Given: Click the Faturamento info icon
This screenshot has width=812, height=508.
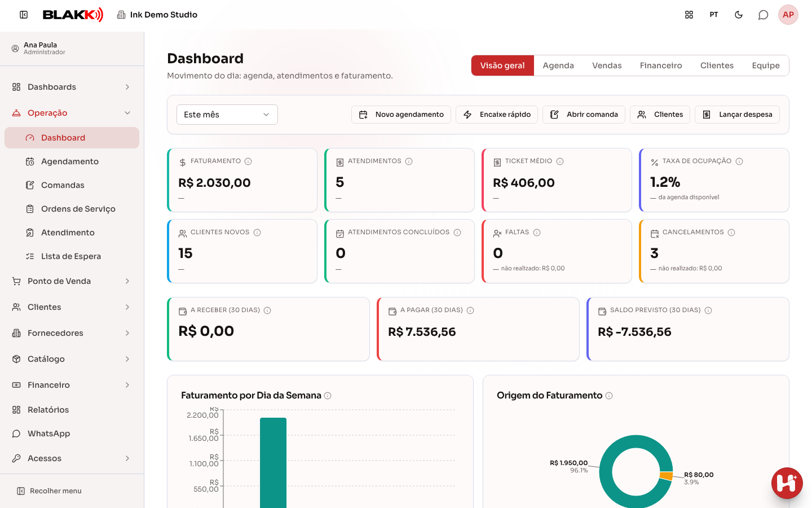Looking at the screenshot, I should [248, 161].
